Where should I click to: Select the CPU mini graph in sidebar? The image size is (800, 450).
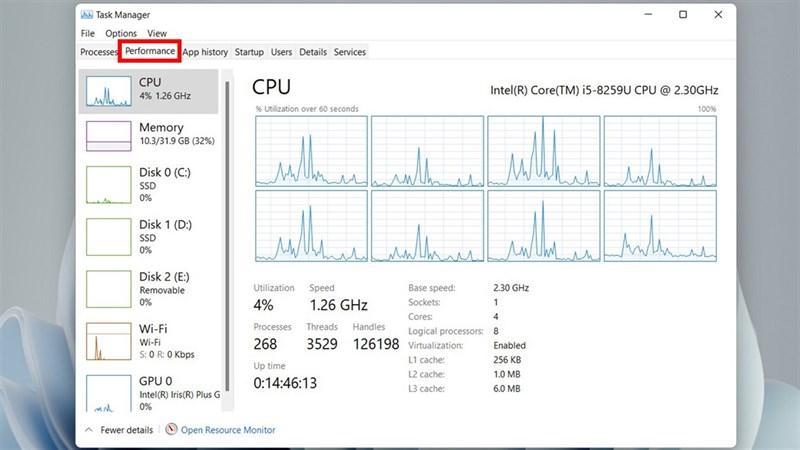click(x=108, y=90)
